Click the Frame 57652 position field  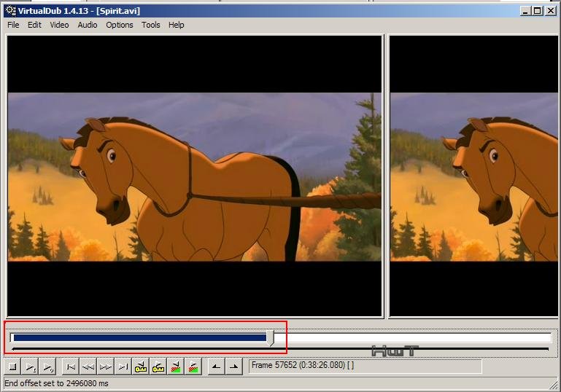coord(365,366)
